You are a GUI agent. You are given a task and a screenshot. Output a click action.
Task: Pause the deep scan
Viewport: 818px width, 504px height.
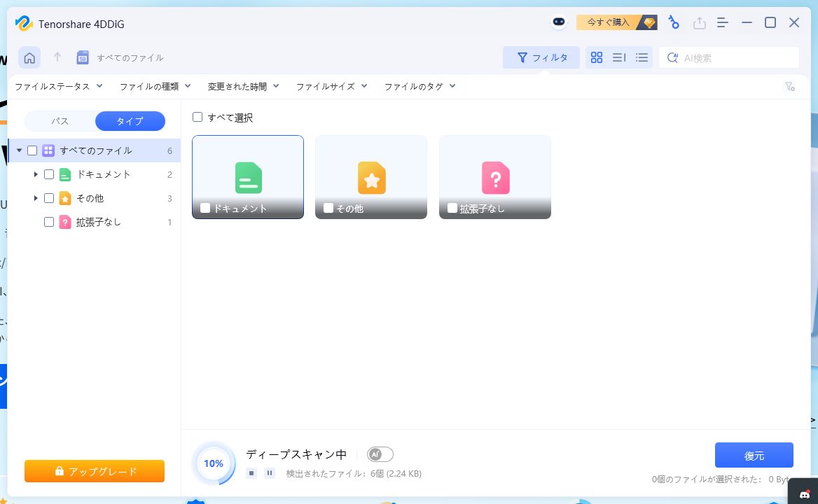pos(270,473)
